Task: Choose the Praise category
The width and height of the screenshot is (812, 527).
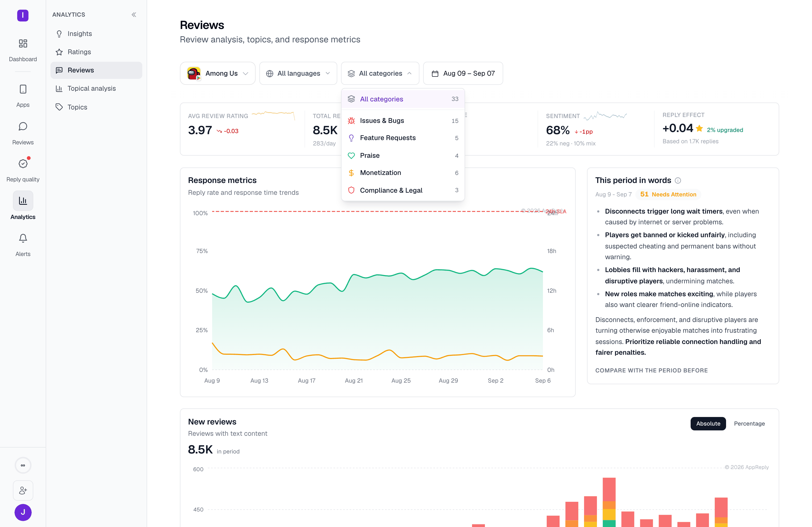Action: click(x=403, y=155)
